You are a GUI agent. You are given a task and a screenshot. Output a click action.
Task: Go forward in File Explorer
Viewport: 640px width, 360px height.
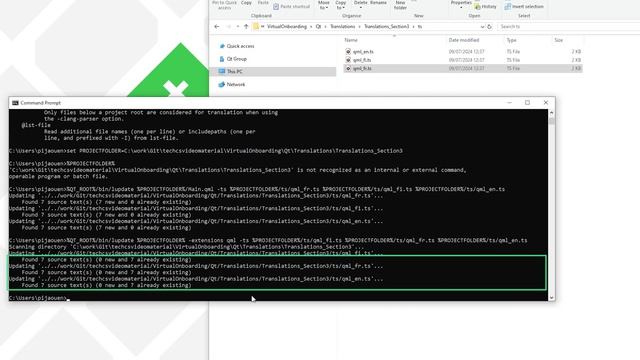point(229,27)
